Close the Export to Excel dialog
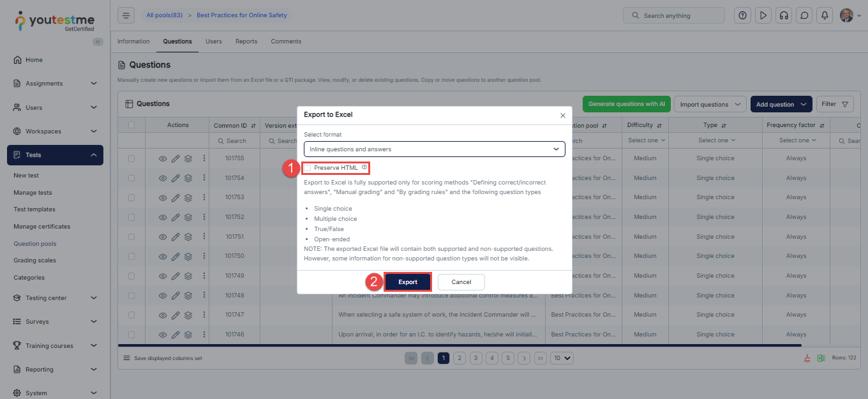The width and height of the screenshot is (868, 399). 562,116
